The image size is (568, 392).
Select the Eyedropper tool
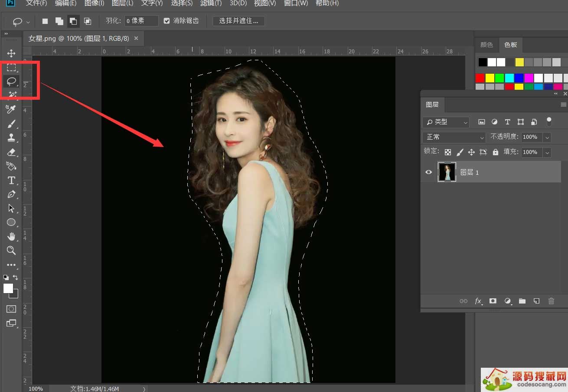coord(11,108)
